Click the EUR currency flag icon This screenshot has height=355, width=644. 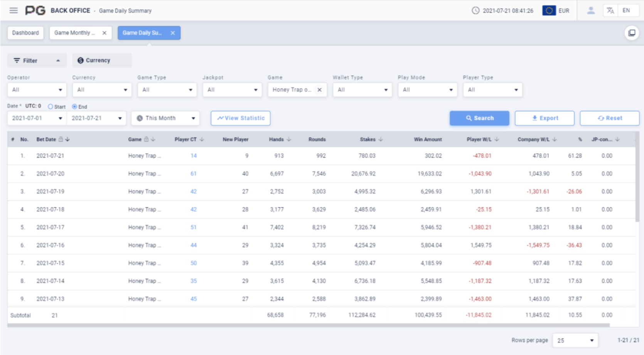point(549,10)
